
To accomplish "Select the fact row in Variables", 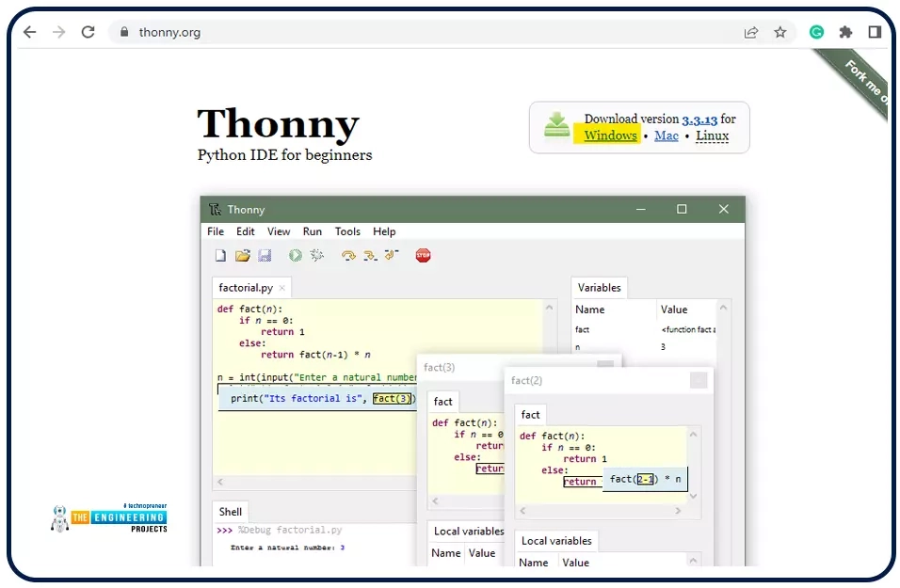I will [x=645, y=329].
